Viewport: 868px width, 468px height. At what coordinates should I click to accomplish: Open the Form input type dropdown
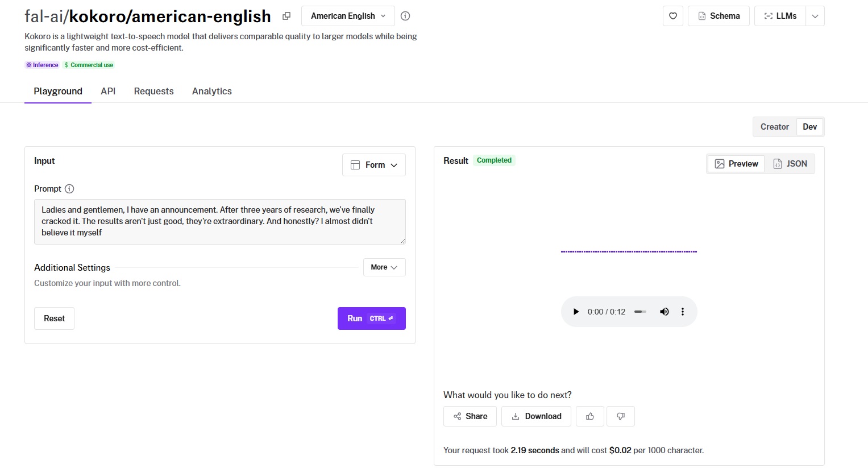click(374, 165)
